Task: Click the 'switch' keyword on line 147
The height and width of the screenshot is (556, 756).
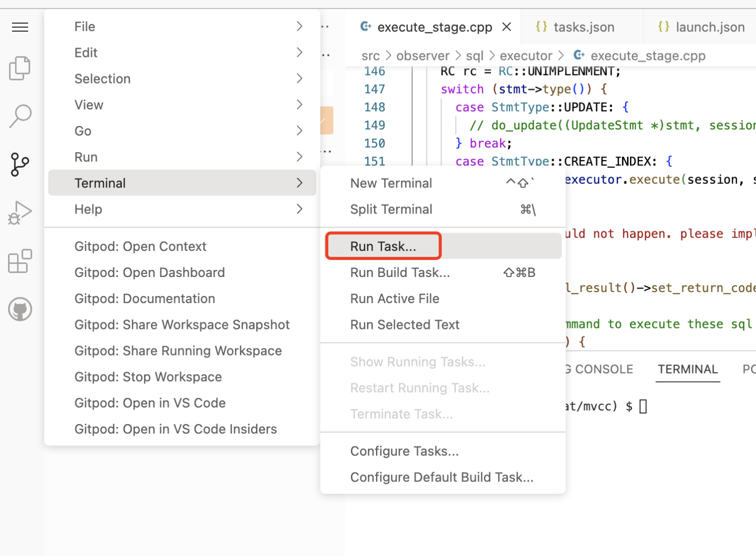Action: point(462,89)
